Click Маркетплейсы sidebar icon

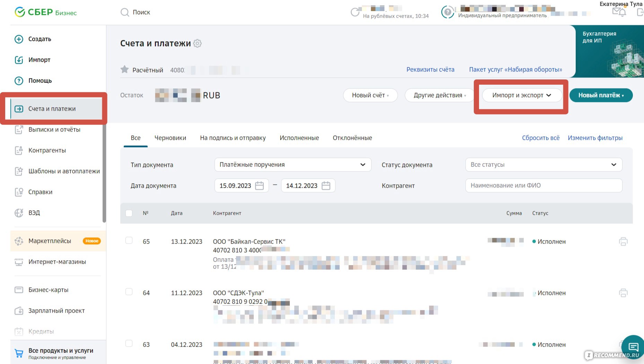coord(19,241)
